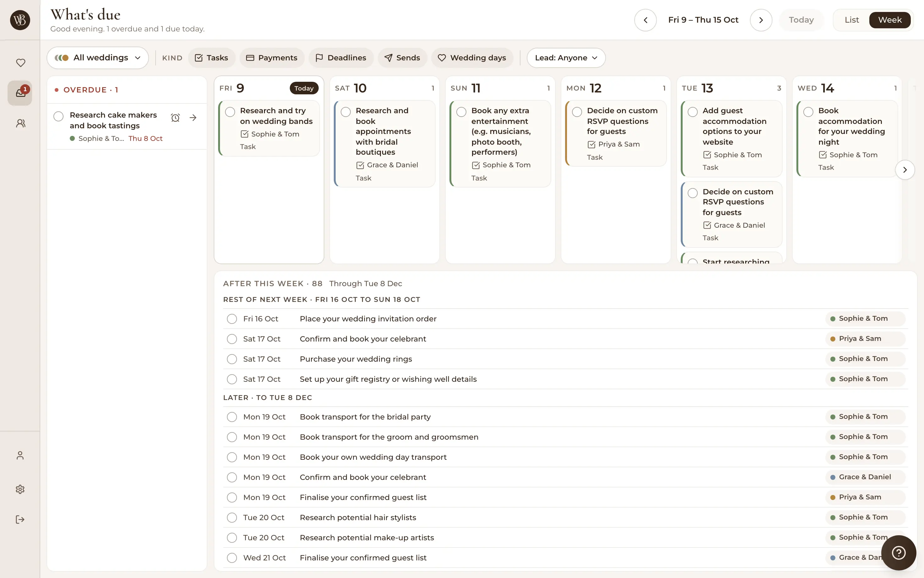Switch to Week view

coord(890,20)
